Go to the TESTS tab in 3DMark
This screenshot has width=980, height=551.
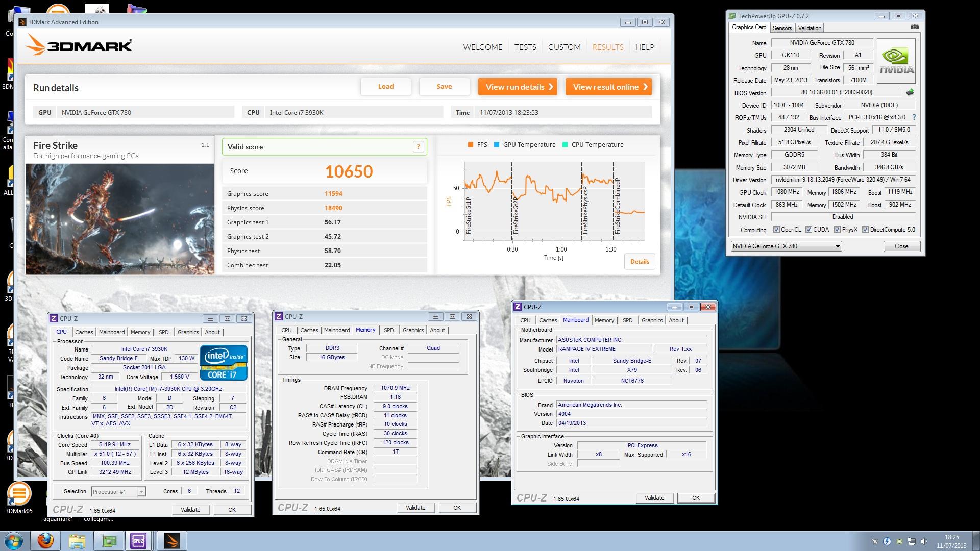525,47
